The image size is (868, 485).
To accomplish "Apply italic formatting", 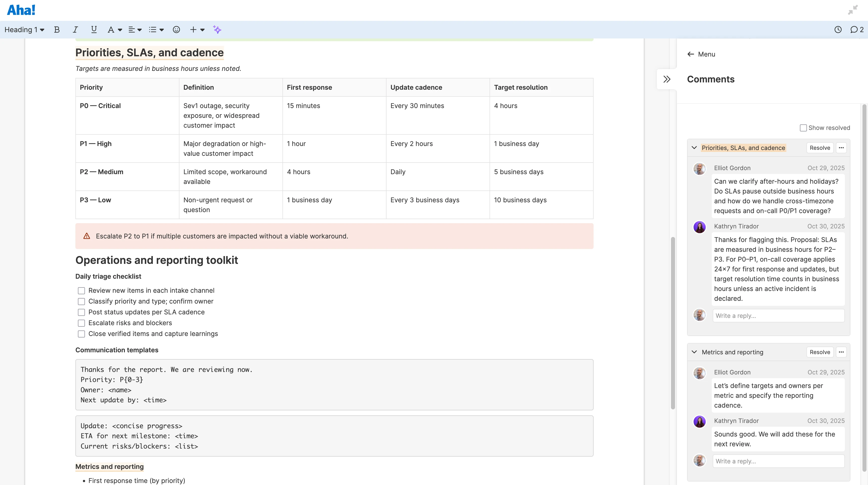I will click(x=75, y=30).
